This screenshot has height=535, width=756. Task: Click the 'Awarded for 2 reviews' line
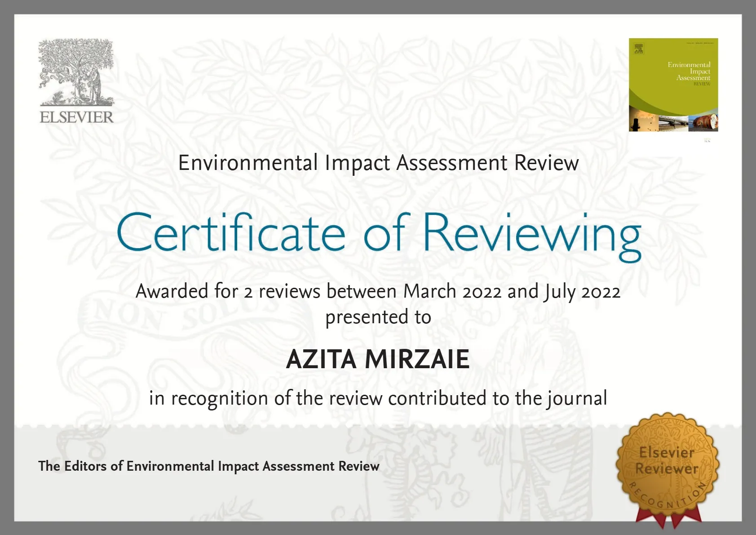378,291
